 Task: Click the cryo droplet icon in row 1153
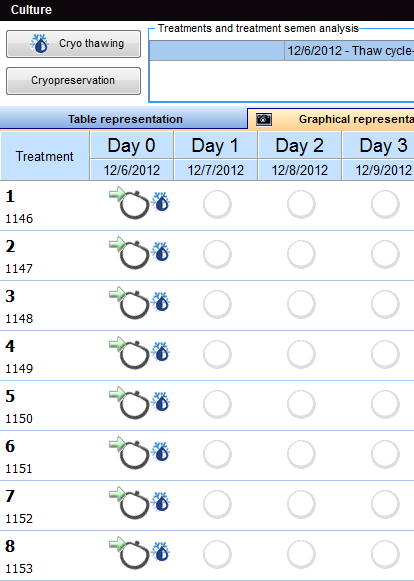click(x=160, y=553)
